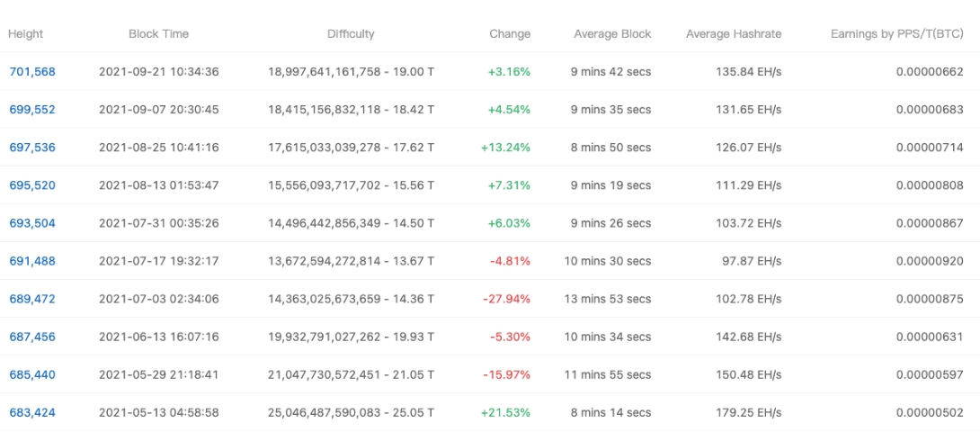Screen dimensions: 980x432
Task: Click the Height column header
Action: click(26, 34)
